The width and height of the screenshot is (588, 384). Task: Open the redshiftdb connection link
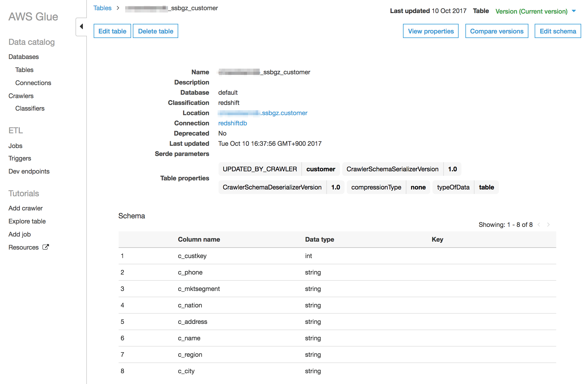point(232,123)
